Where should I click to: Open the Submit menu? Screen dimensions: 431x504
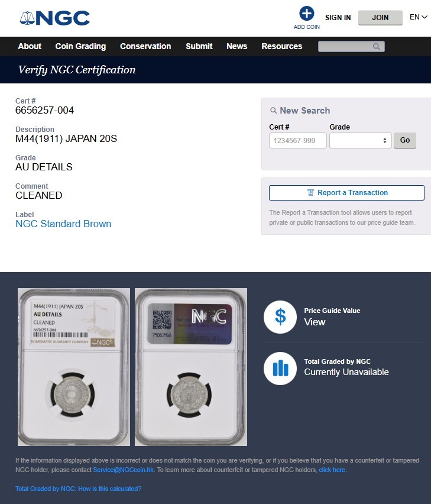click(199, 46)
